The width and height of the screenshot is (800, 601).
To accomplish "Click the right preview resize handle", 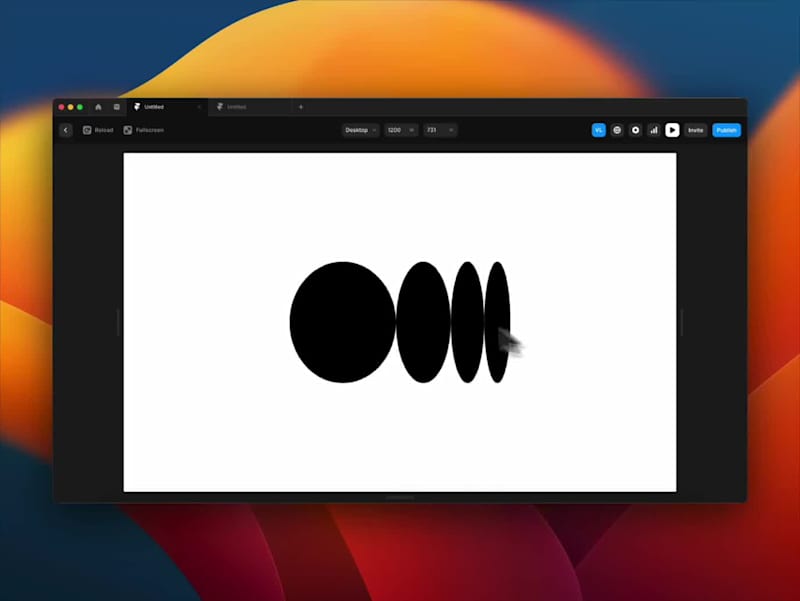I will (x=682, y=322).
